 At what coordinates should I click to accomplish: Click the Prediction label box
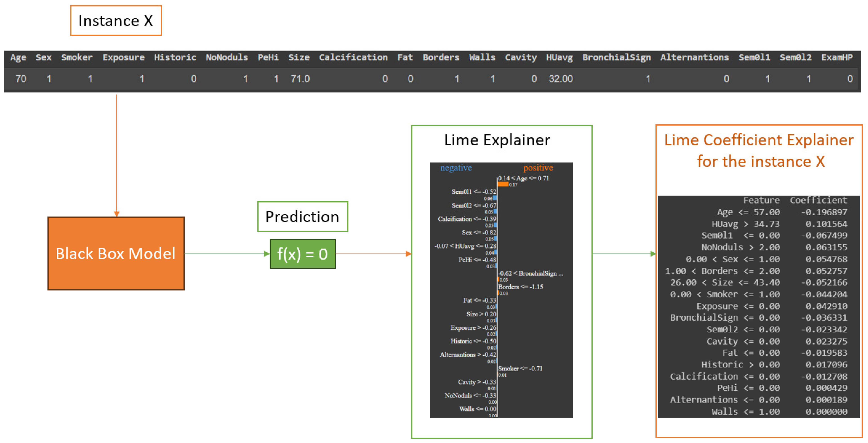click(x=302, y=216)
